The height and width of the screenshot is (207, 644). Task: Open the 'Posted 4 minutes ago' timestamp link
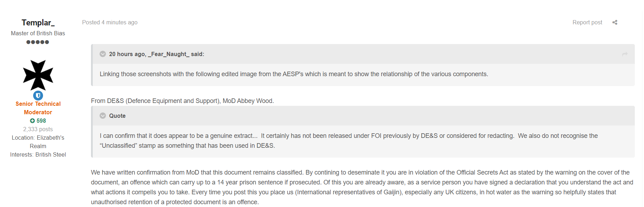[110, 22]
